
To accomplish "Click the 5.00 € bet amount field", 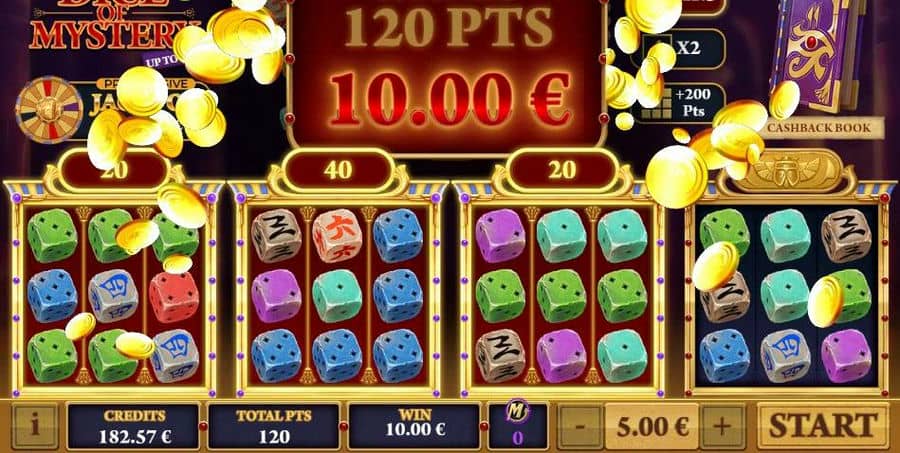I will tap(651, 426).
